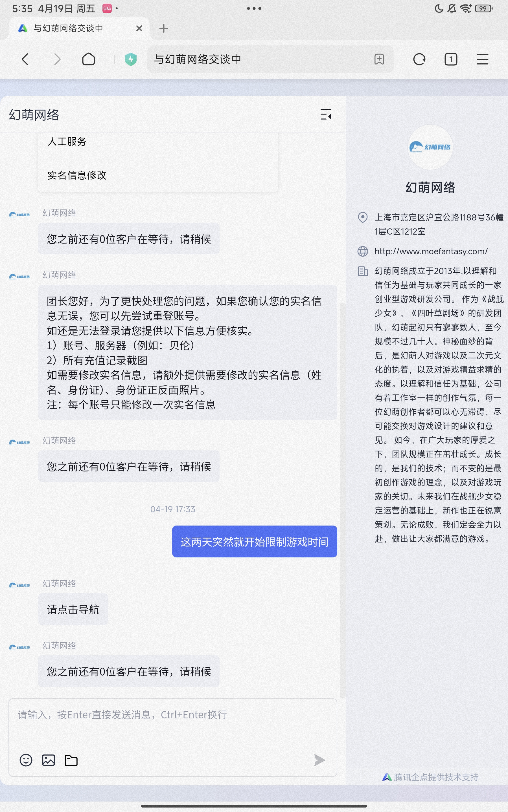Viewport: 508px width, 812px height.
Task: Tap the battery indicator in status bar
Action: [484, 8]
